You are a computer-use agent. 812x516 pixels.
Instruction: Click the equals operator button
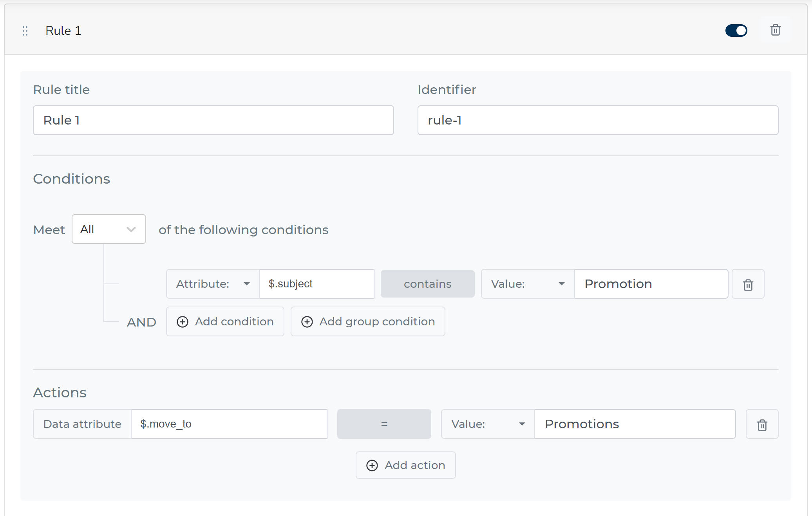click(x=384, y=424)
